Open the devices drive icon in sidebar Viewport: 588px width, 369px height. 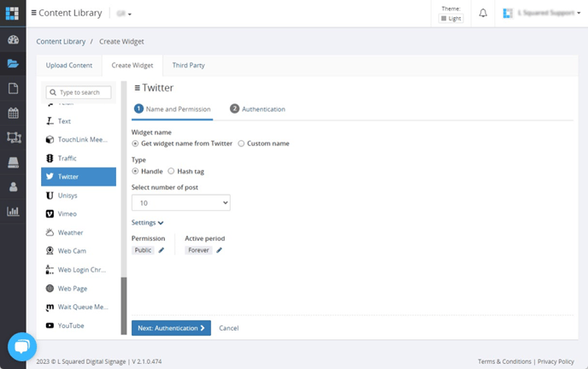(x=13, y=162)
